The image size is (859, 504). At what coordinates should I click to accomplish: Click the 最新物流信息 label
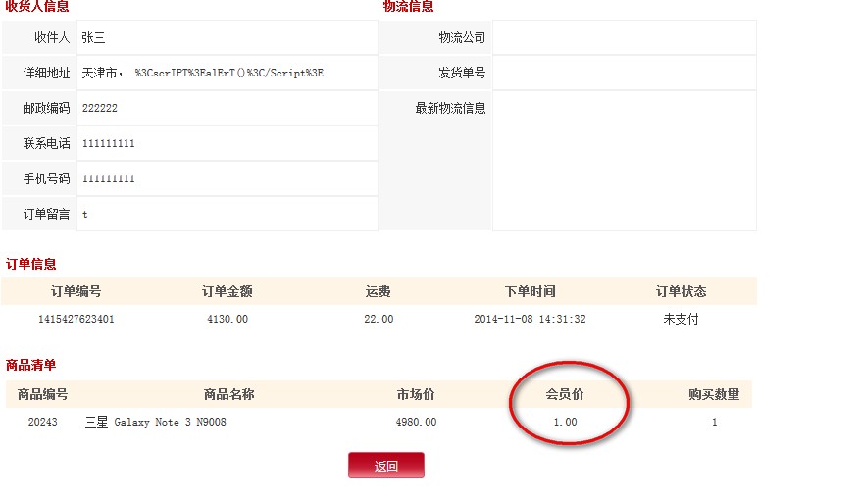(x=450, y=109)
